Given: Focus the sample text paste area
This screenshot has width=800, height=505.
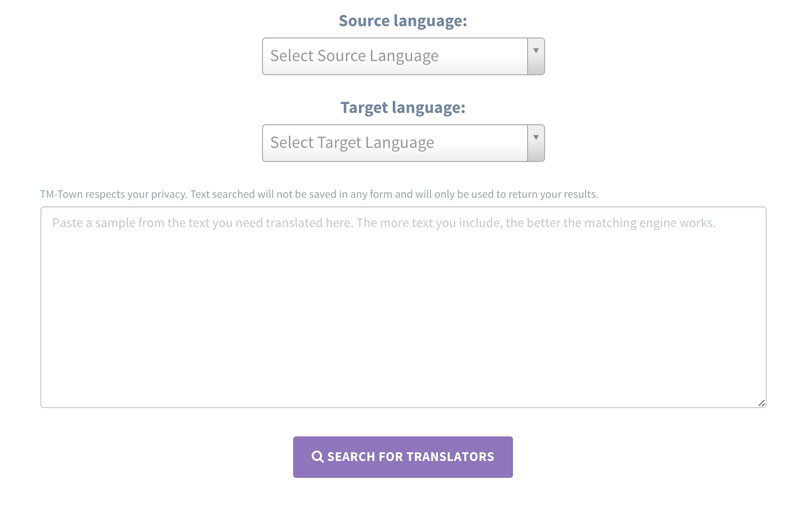Looking at the screenshot, I should tap(403, 307).
